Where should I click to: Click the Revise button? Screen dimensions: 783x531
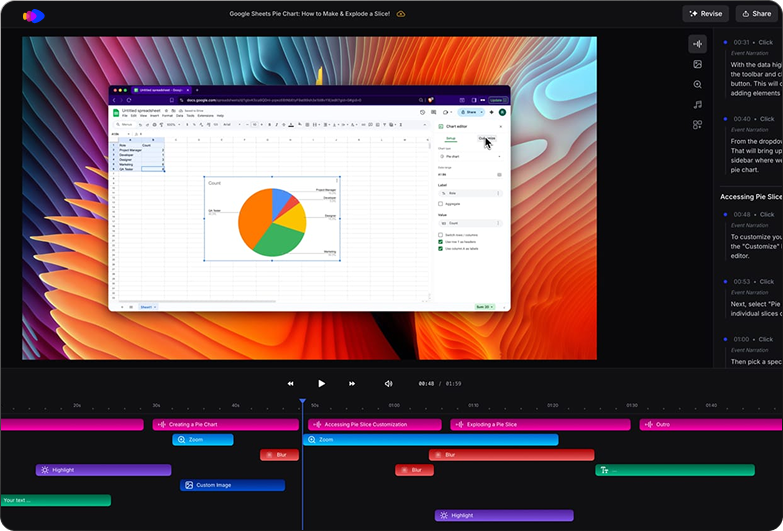coord(705,14)
